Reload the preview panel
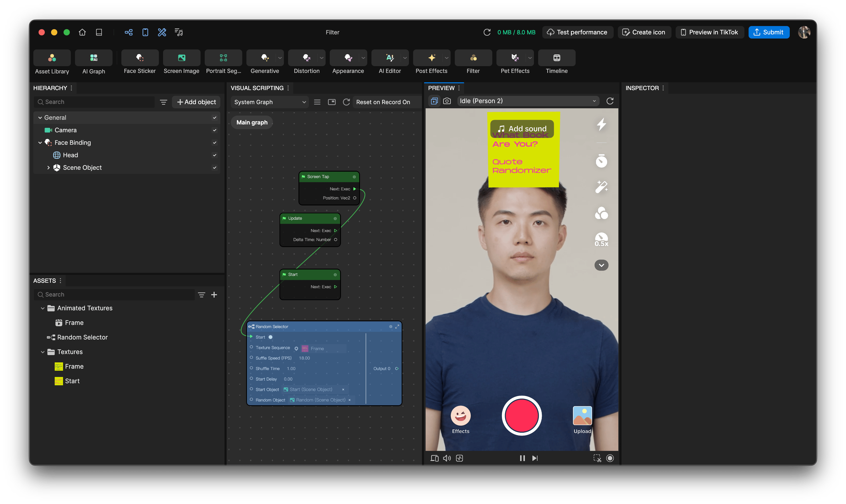The height and width of the screenshot is (504, 846). [610, 101]
